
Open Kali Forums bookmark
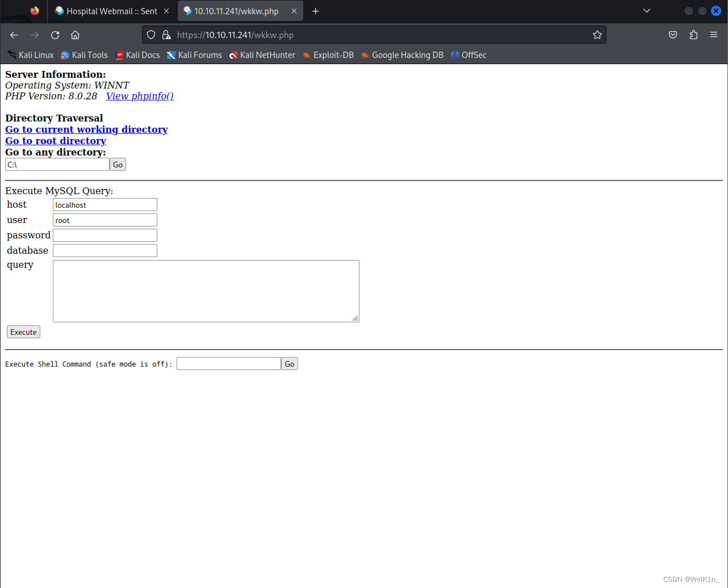pos(194,55)
